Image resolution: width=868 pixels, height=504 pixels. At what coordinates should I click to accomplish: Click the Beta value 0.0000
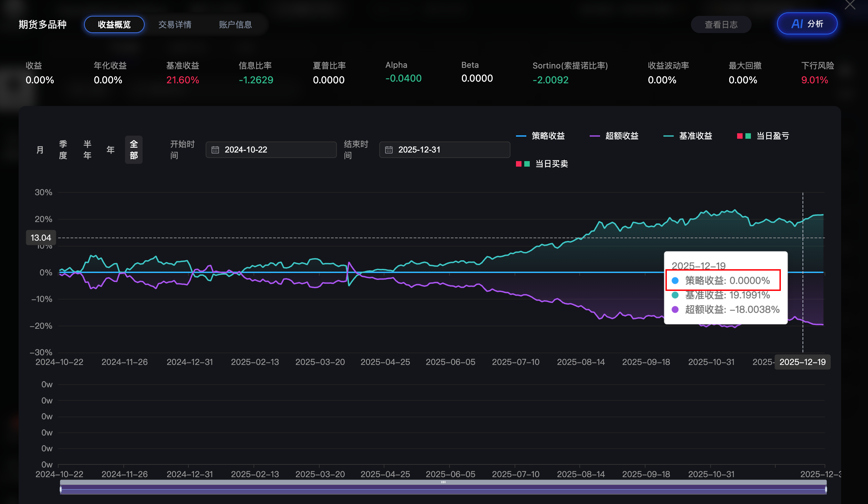click(477, 78)
